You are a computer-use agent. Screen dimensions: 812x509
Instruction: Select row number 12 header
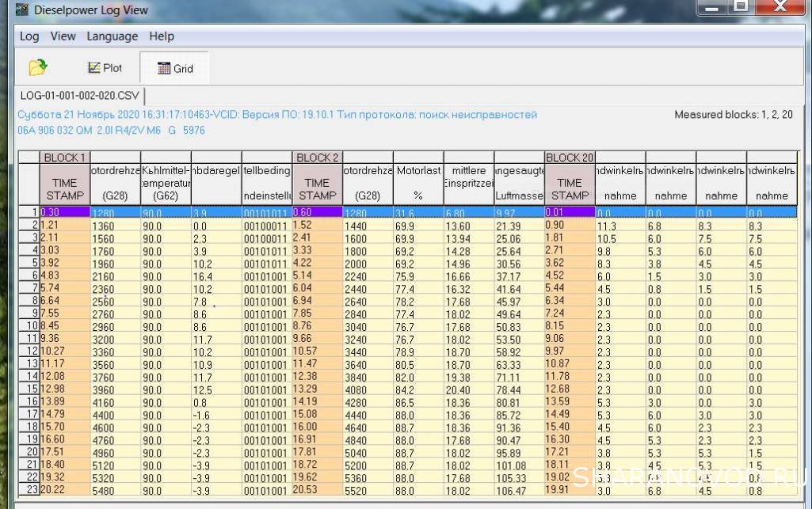(x=28, y=351)
